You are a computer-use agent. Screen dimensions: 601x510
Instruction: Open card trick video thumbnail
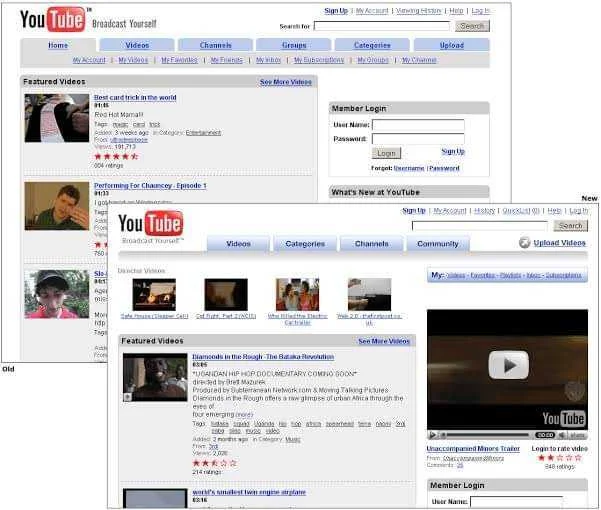pos(57,118)
